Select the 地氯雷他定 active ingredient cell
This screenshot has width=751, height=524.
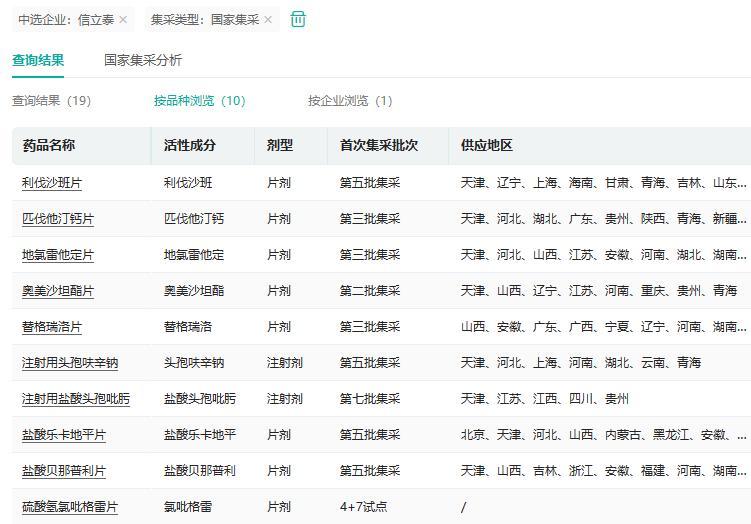[194, 255]
